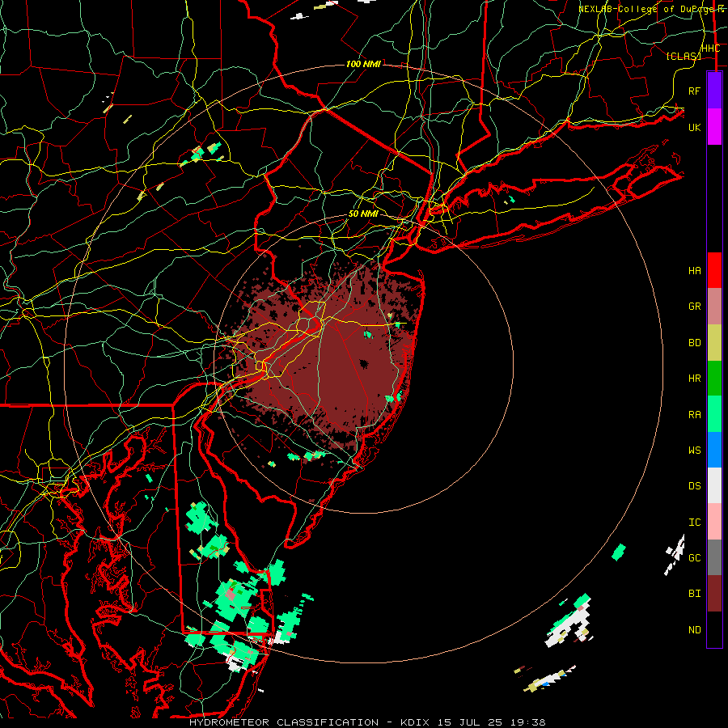
Task: Select the "HR" legend label text
Action: [695, 379]
